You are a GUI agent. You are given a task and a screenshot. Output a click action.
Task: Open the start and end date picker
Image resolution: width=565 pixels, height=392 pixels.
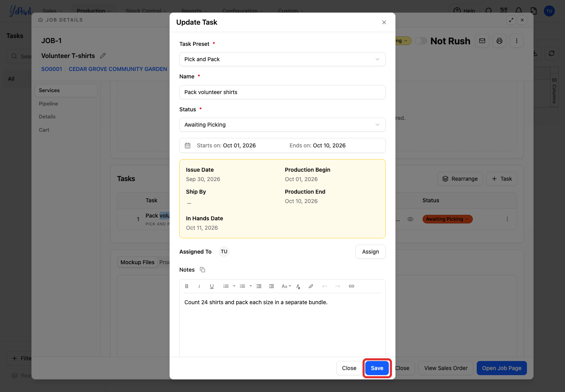pos(282,145)
